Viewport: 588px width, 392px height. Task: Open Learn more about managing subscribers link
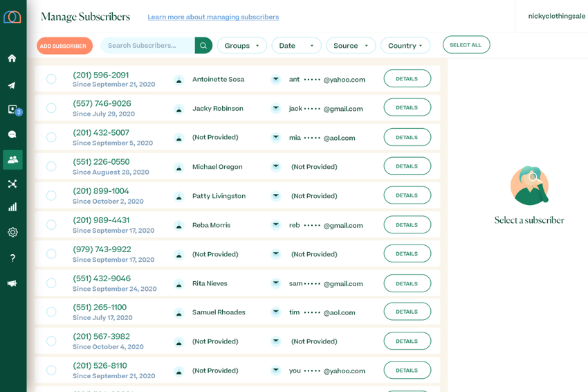point(213,17)
